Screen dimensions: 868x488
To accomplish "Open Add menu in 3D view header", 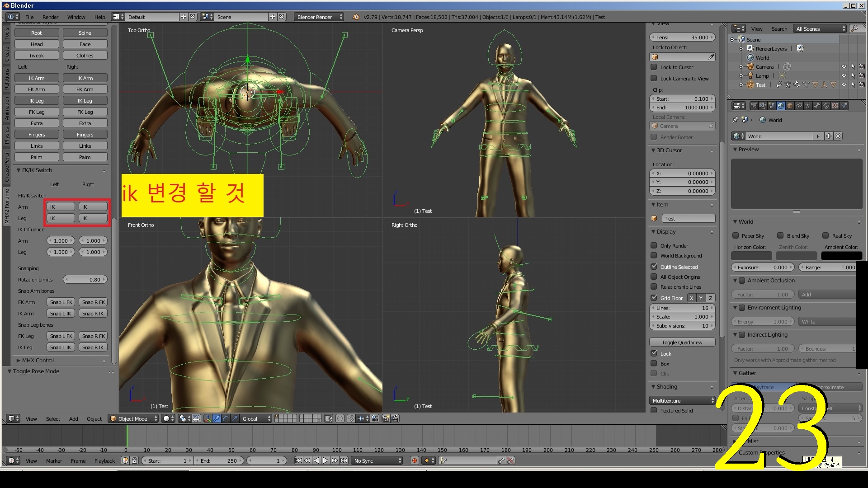I will pos(73,418).
